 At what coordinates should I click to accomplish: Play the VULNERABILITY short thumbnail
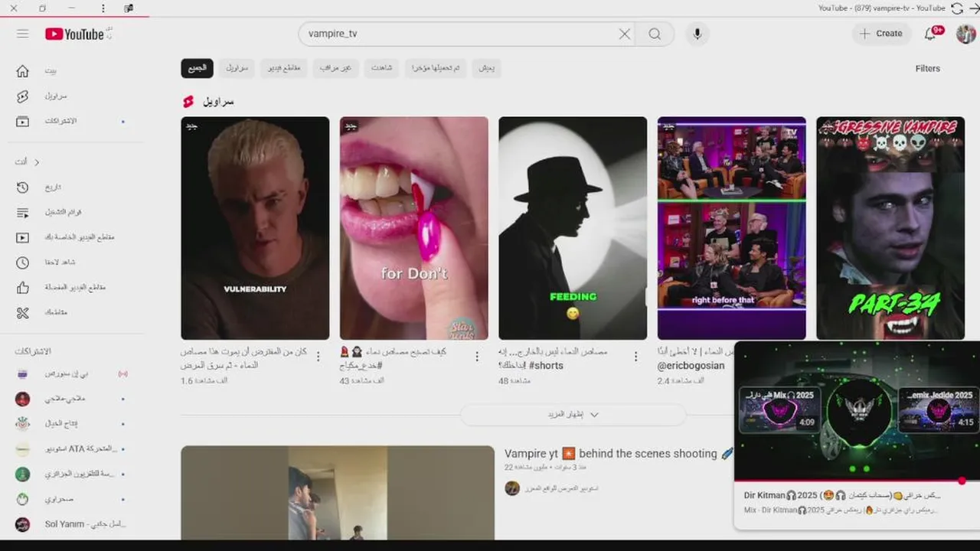(255, 228)
